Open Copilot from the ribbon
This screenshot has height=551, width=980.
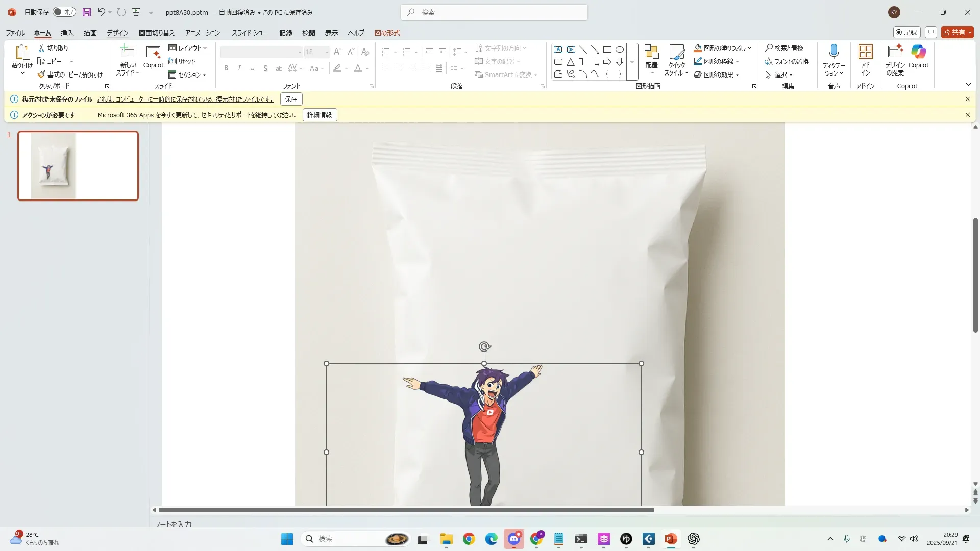pos(918,52)
